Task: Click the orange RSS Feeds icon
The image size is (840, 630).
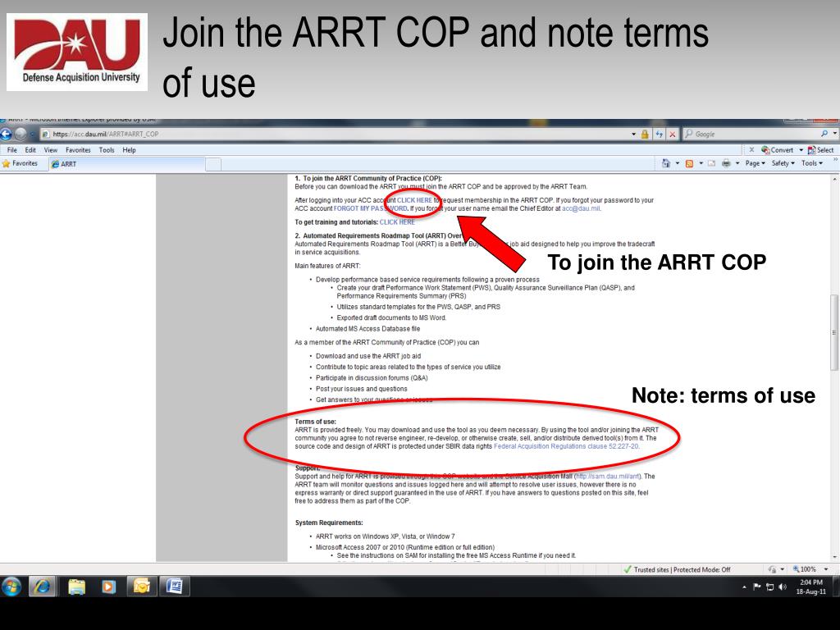Action: click(689, 163)
